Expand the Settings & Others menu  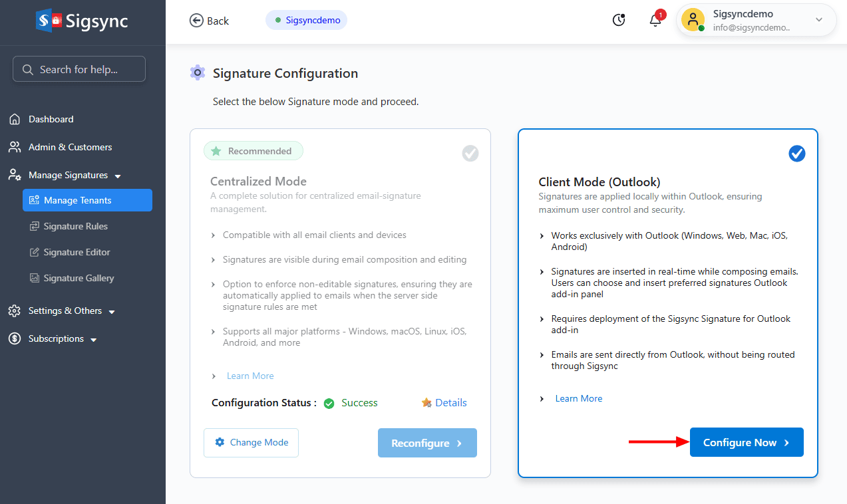112,312
